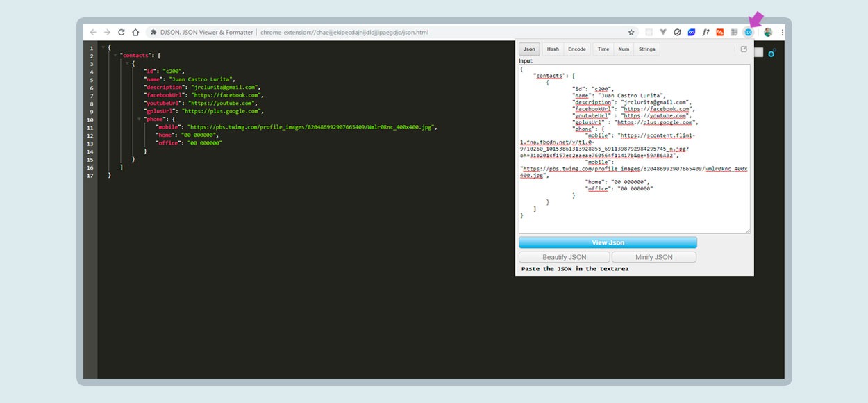
Task: Click the View Json button
Action: click(608, 242)
